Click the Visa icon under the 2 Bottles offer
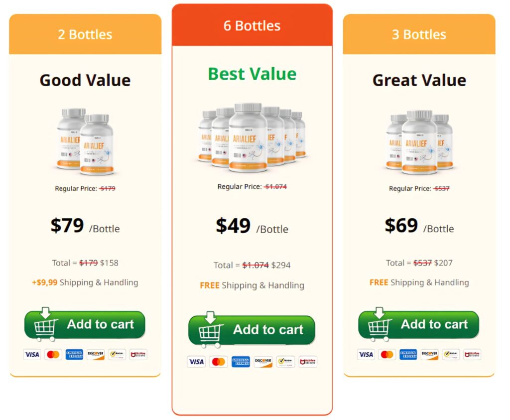The height and width of the screenshot is (420, 510). (32, 354)
